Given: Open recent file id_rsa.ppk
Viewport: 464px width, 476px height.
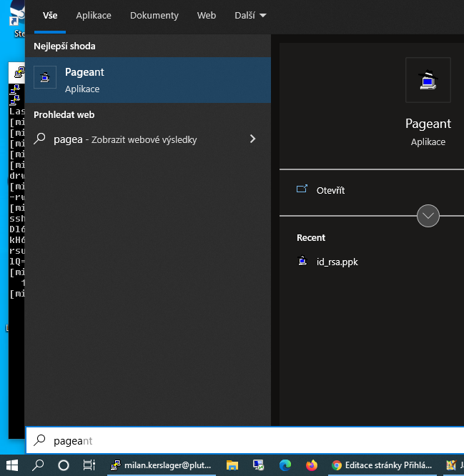Looking at the screenshot, I should (x=337, y=262).
